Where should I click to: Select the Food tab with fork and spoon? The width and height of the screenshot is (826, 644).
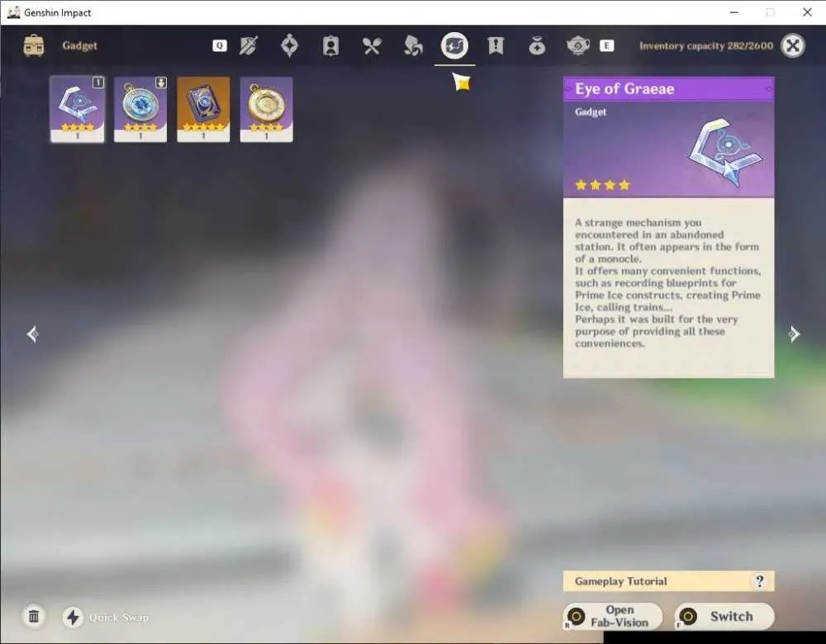372,45
